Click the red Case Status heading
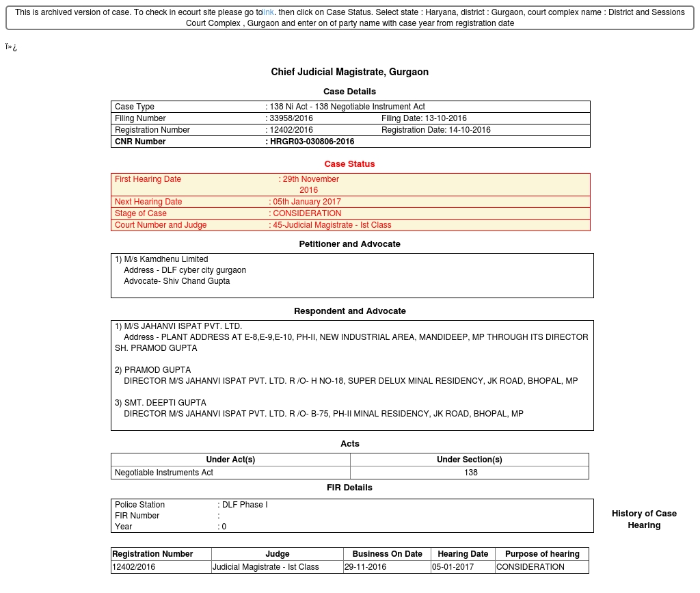 (x=349, y=164)
